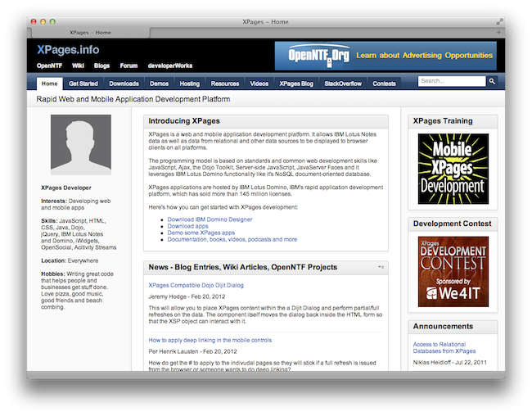Open the News section dropdown menu

click(x=381, y=267)
